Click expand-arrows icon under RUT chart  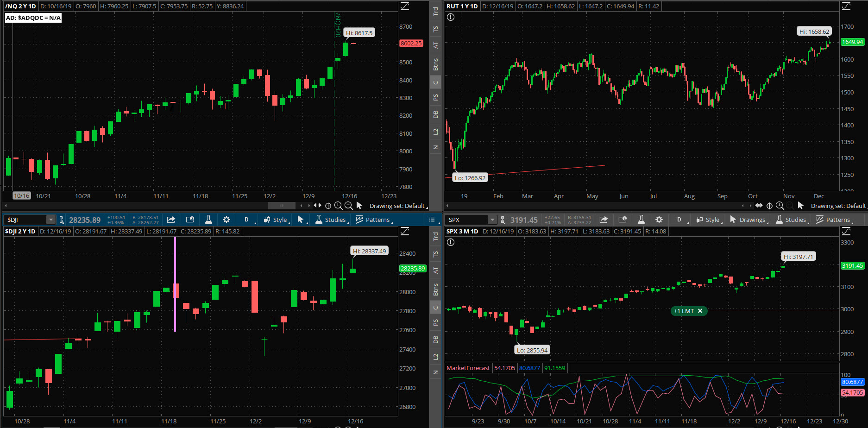[x=759, y=206]
